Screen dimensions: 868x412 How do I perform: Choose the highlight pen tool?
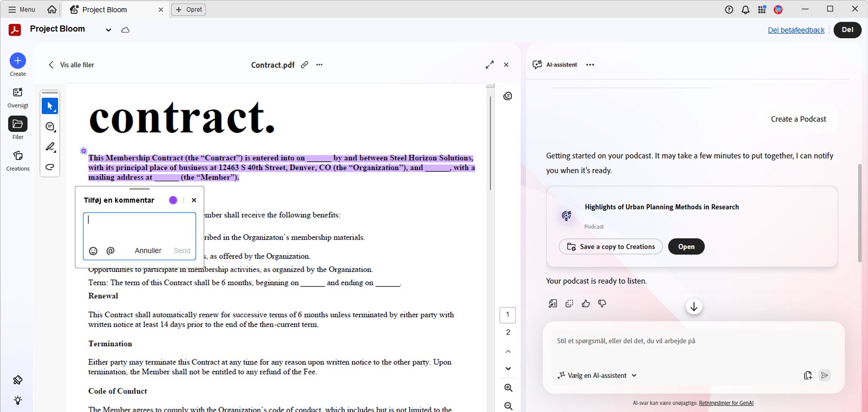[50, 147]
